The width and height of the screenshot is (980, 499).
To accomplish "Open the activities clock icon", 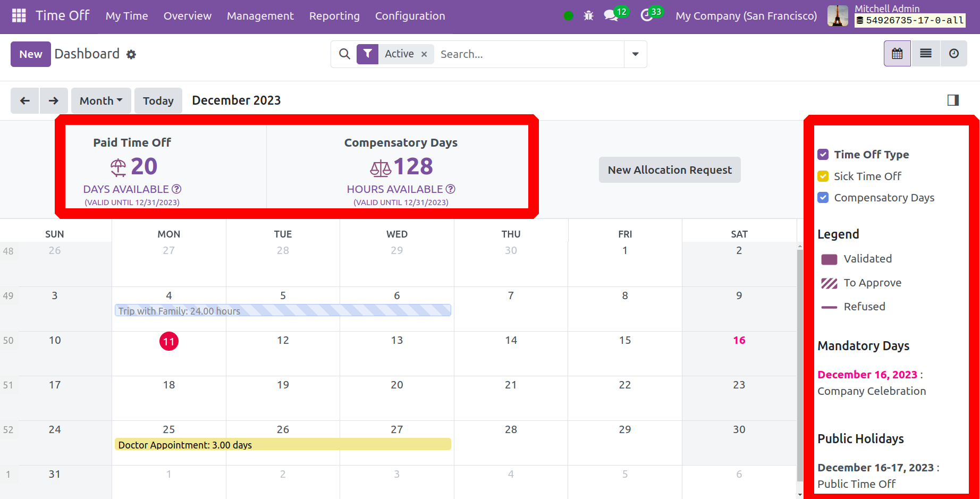I will coord(647,16).
